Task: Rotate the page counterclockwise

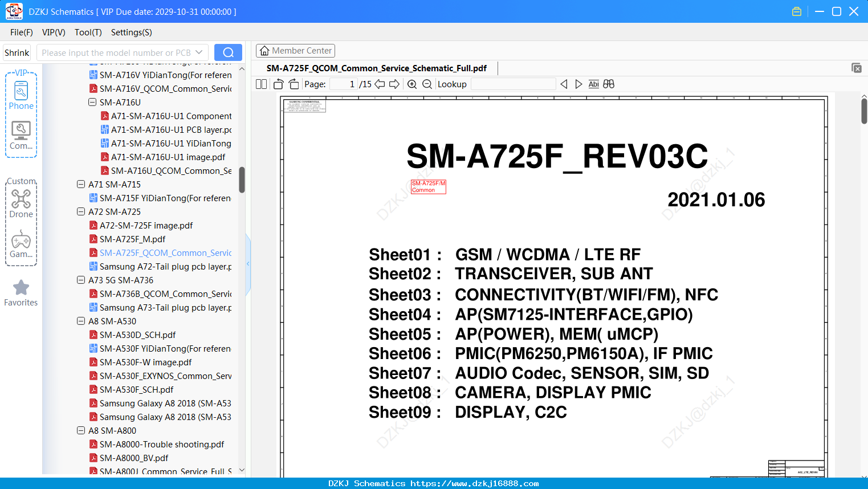Action: (x=279, y=84)
